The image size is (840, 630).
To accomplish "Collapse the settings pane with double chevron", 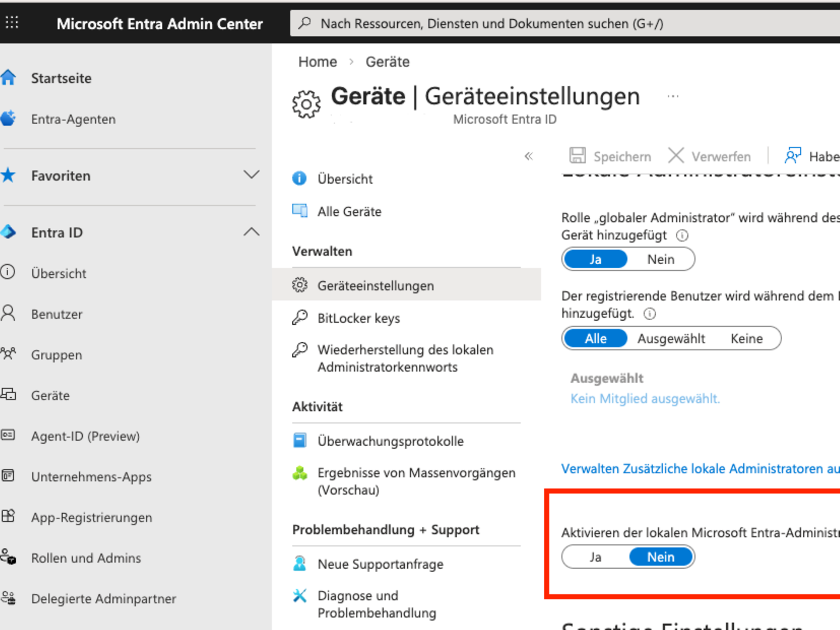I will (x=529, y=156).
